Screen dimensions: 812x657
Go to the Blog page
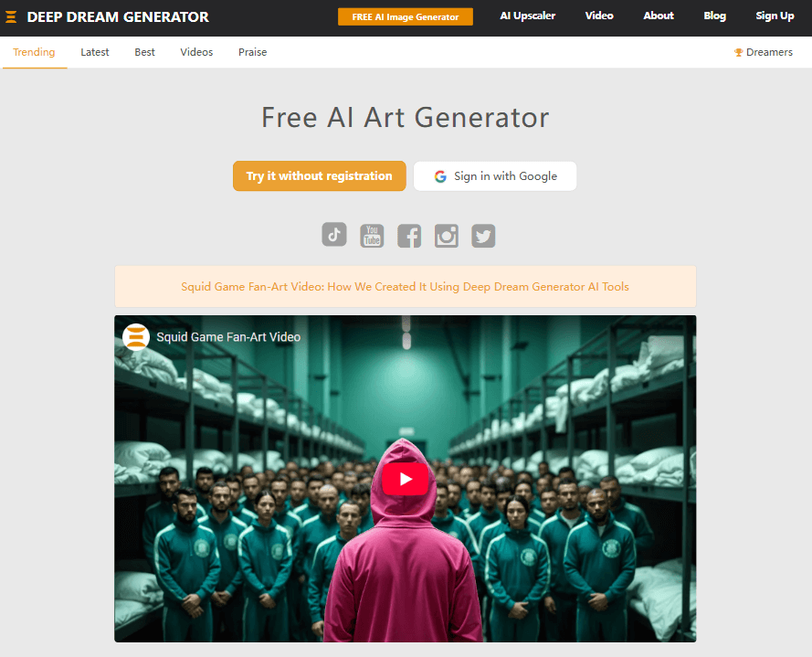tap(714, 16)
